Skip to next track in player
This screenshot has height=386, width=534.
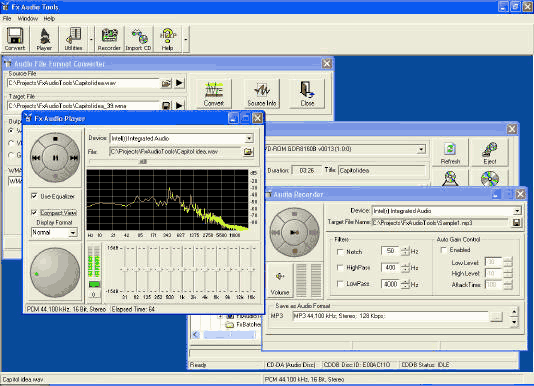pos(74,158)
